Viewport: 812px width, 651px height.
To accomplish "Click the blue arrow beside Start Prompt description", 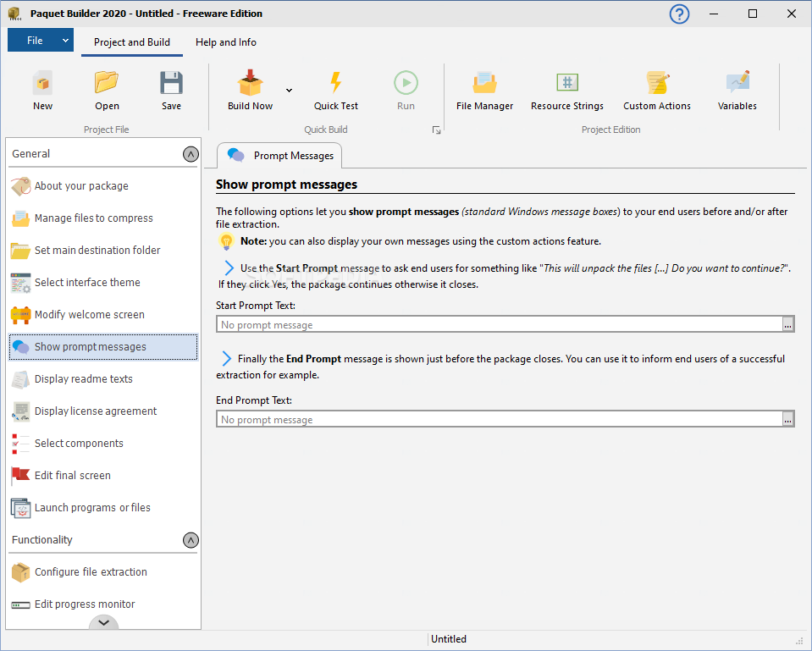I will coord(229,268).
